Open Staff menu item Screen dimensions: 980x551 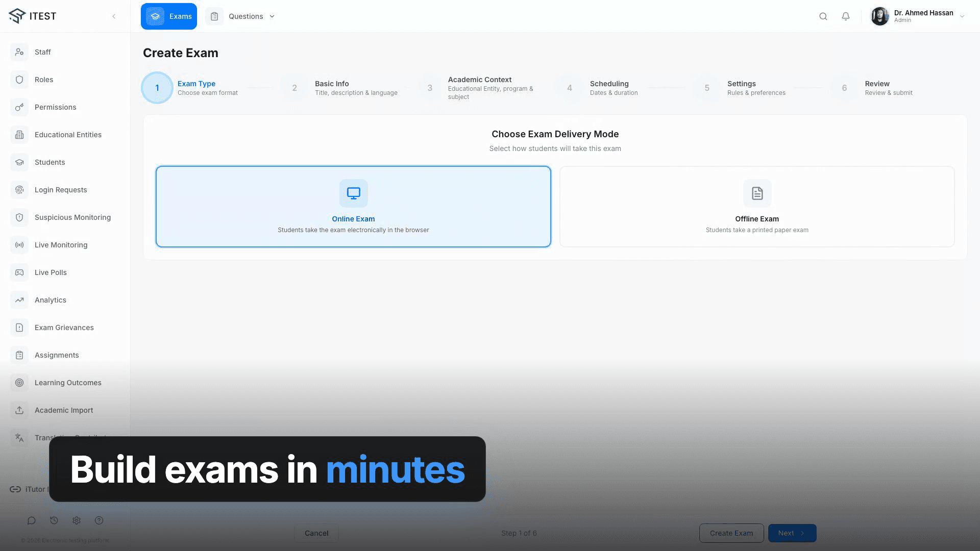(x=65, y=52)
